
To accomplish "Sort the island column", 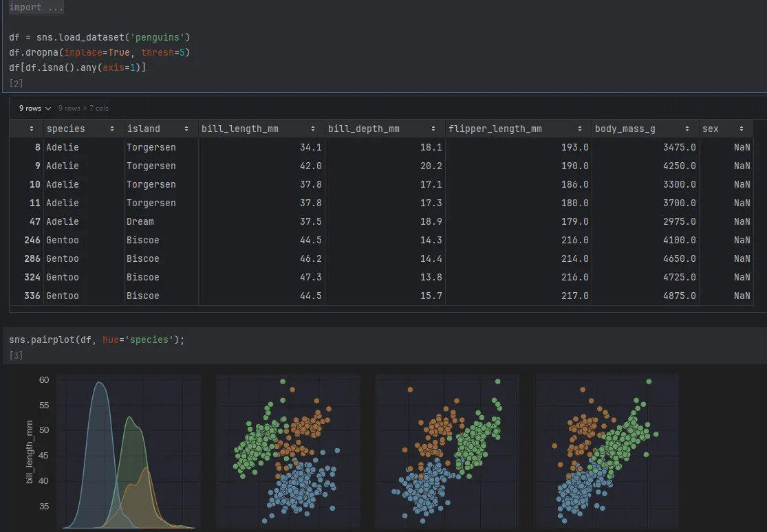I will (187, 129).
